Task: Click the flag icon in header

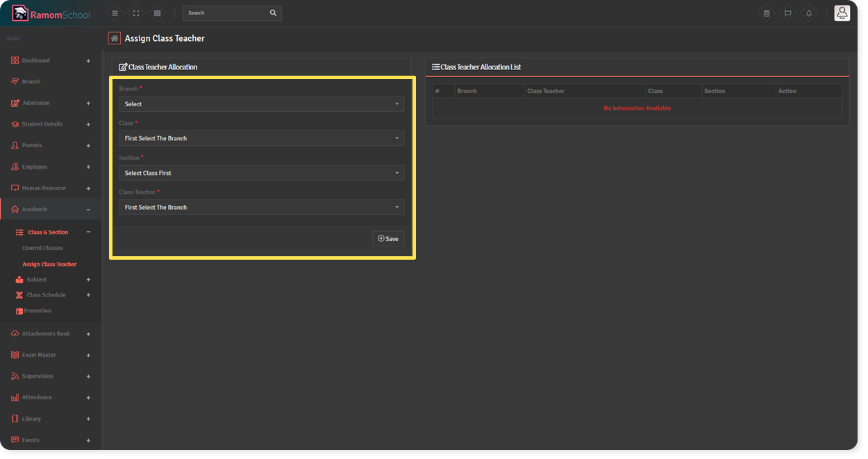Action: coord(787,13)
